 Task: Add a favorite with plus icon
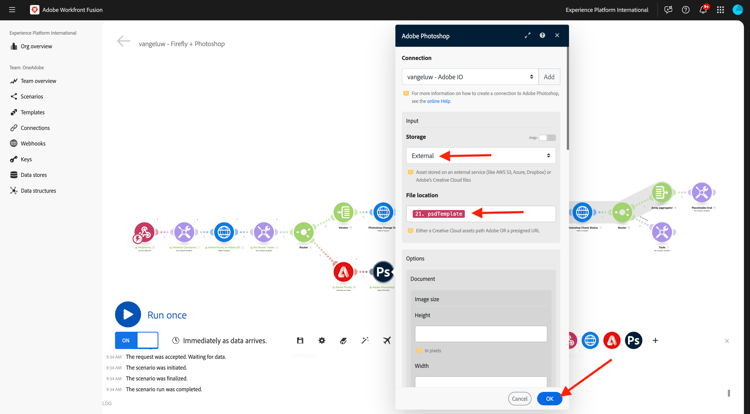[x=655, y=340]
